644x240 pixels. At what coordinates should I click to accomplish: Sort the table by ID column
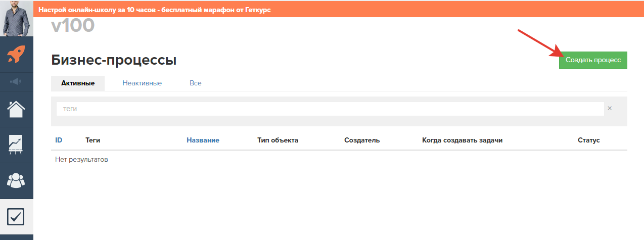(59, 140)
